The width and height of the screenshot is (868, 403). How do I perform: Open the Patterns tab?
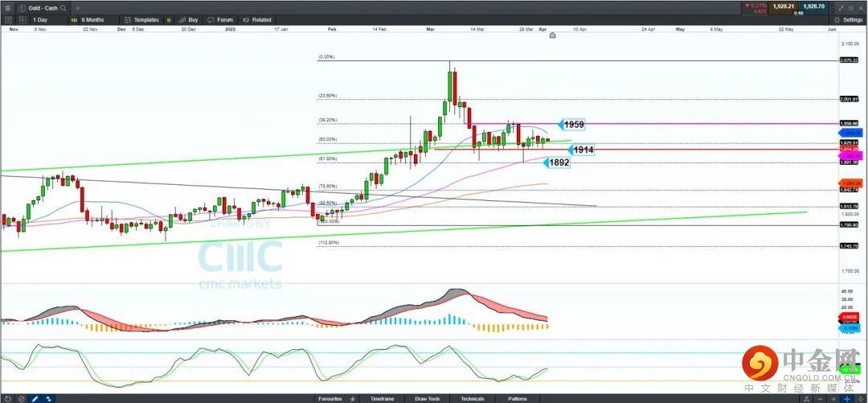coord(518,398)
